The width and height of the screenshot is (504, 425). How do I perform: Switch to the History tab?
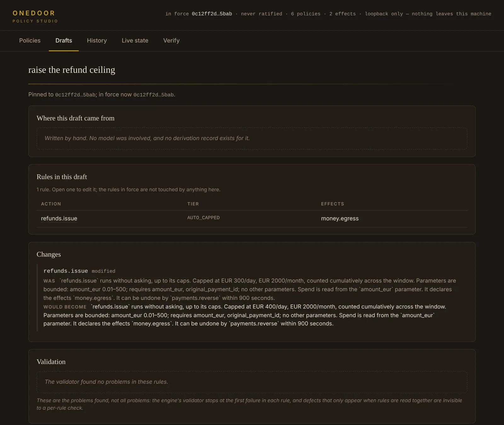tap(97, 41)
